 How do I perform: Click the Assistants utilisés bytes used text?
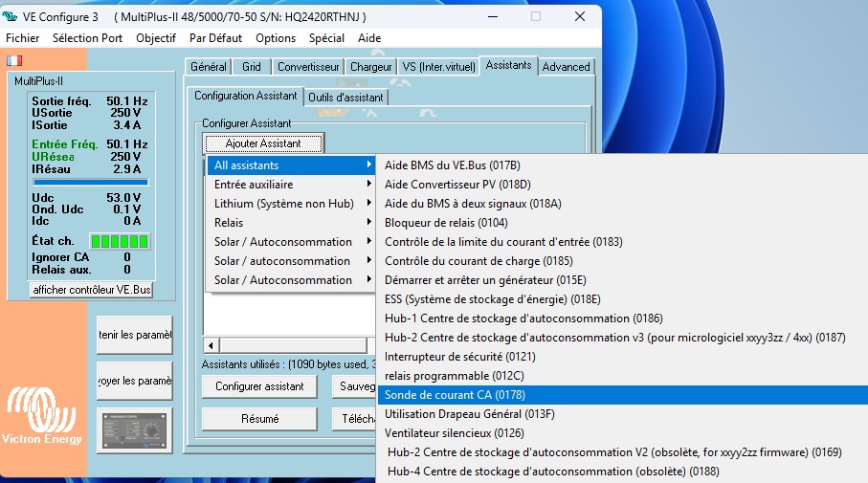[x=288, y=364]
